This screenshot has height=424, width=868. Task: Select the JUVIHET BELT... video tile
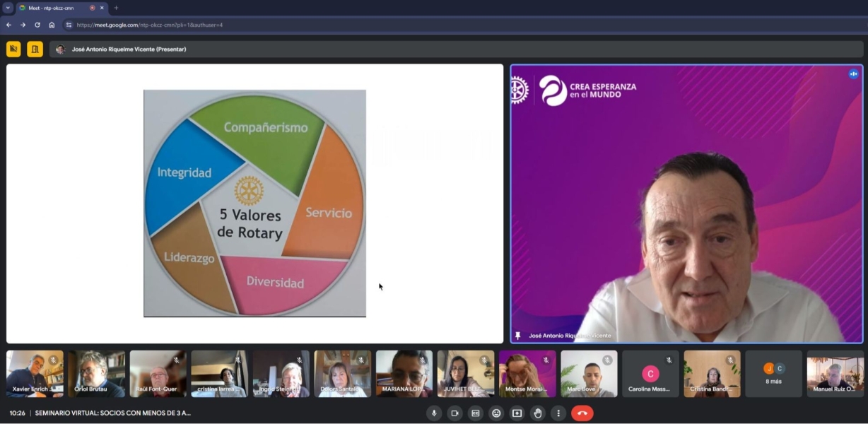[x=465, y=374]
